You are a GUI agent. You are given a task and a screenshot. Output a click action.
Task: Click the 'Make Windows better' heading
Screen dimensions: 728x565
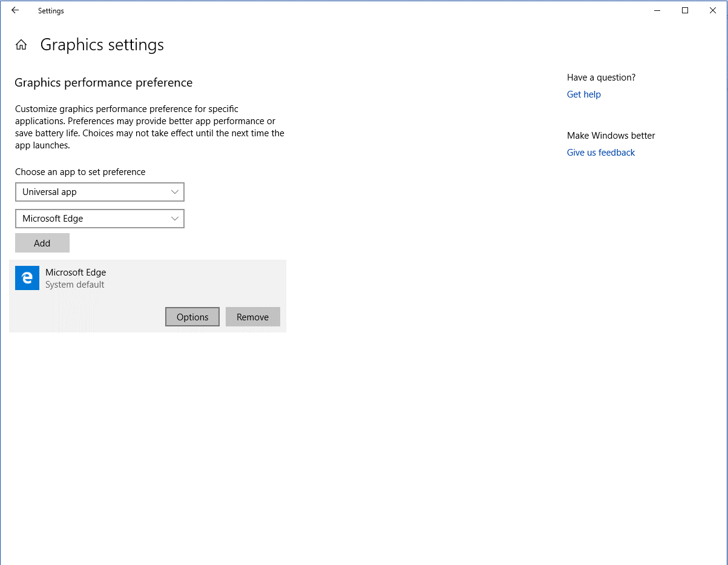611,136
